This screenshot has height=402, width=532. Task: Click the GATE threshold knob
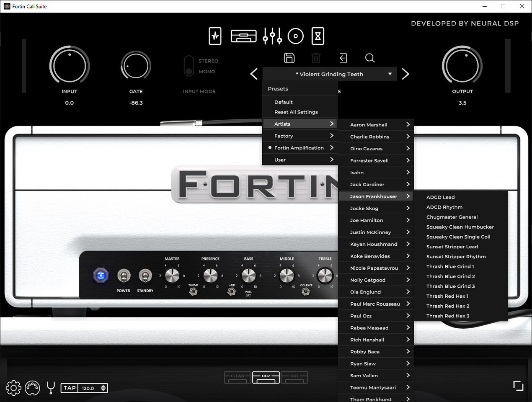pos(136,66)
